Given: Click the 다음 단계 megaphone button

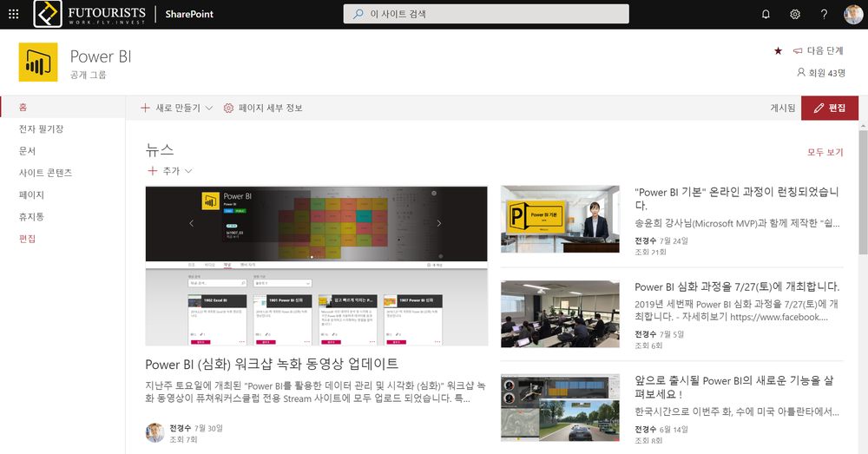Looking at the screenshot, I should point(817,51).
